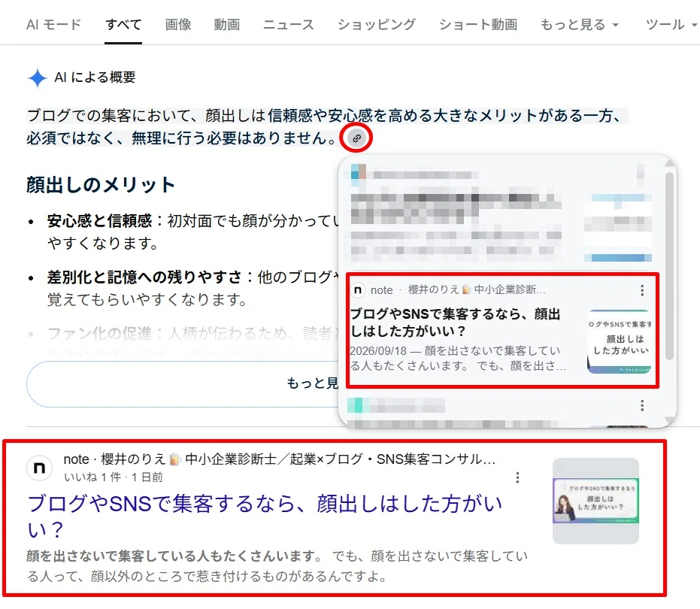Click the AI overview sparkle icon
Viewport: 700px width, 609px height.
[38, 78]
